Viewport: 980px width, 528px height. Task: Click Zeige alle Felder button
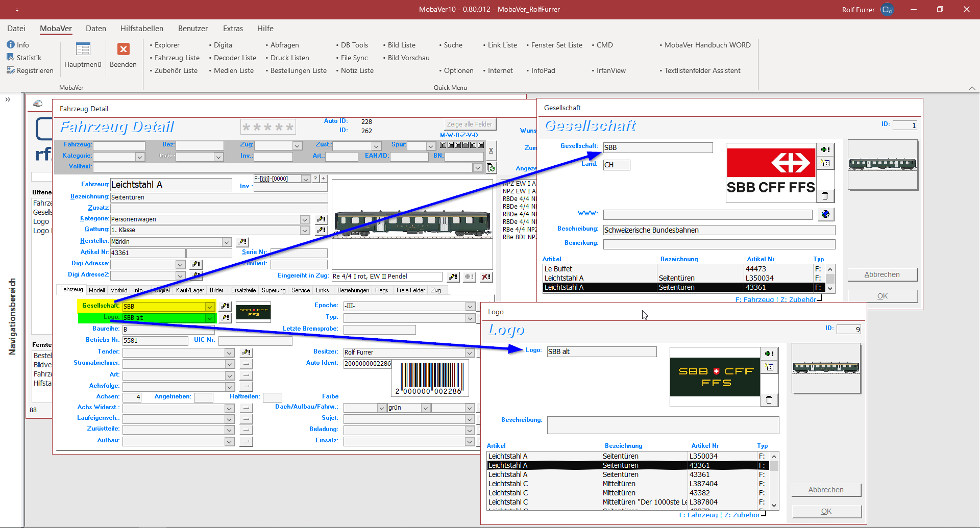[470, 124]
